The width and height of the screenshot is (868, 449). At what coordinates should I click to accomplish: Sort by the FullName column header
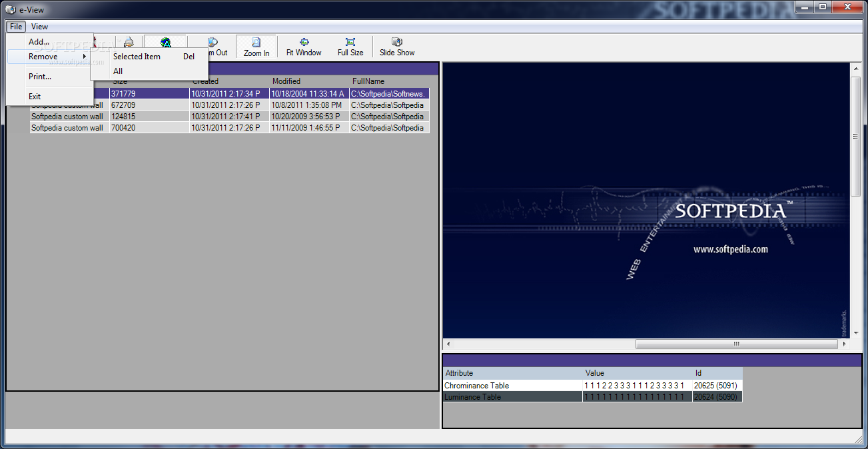389,81
